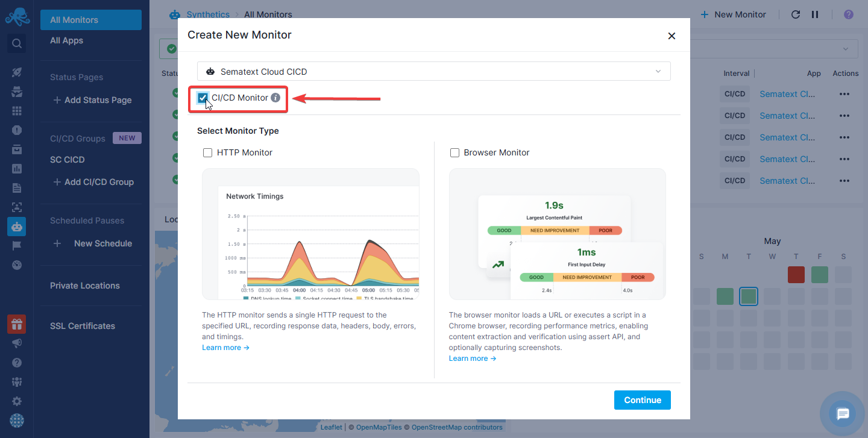Click the refresh icon in top bar
Screen dimensions: 868x438
tap(796, 14)
